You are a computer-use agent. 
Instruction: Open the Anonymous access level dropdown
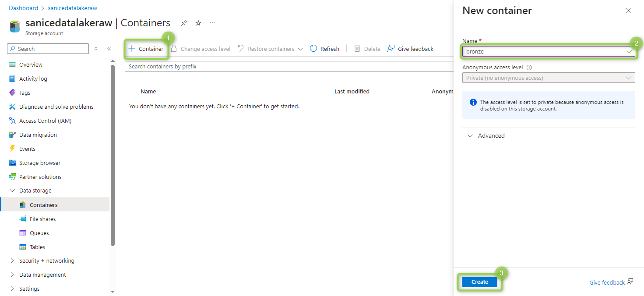pos(549,78)
